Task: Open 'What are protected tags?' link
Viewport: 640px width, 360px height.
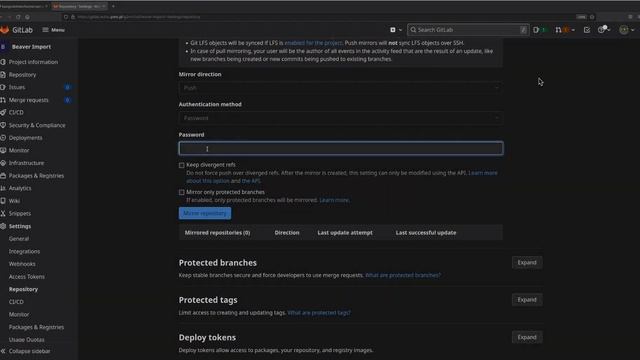Action: pyautogui.click(x=319, y=313)
